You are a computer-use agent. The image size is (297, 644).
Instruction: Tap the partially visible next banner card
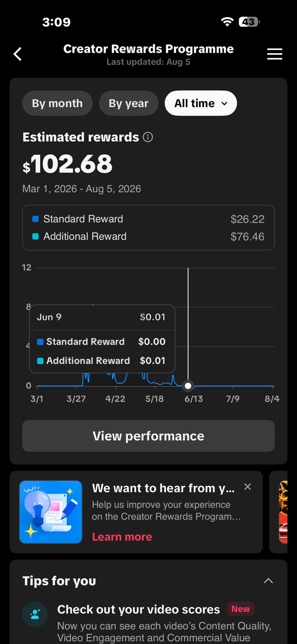(283, 512)
